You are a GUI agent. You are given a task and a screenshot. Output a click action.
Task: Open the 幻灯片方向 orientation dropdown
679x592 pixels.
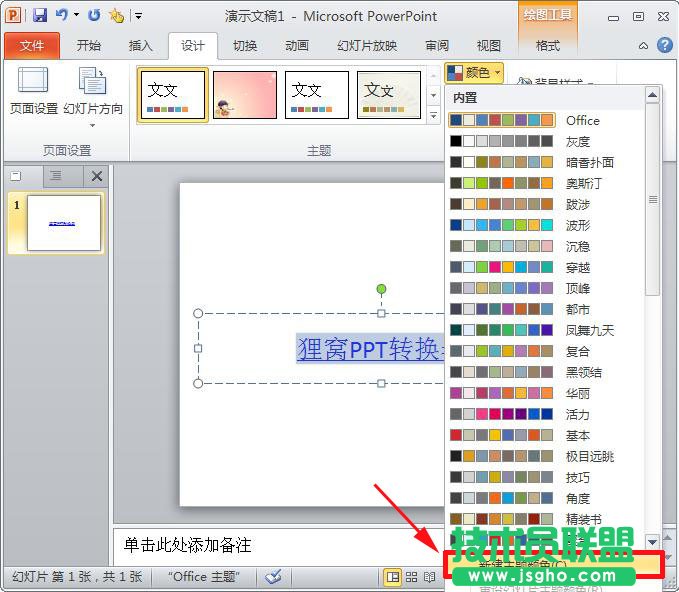point(93,97)
